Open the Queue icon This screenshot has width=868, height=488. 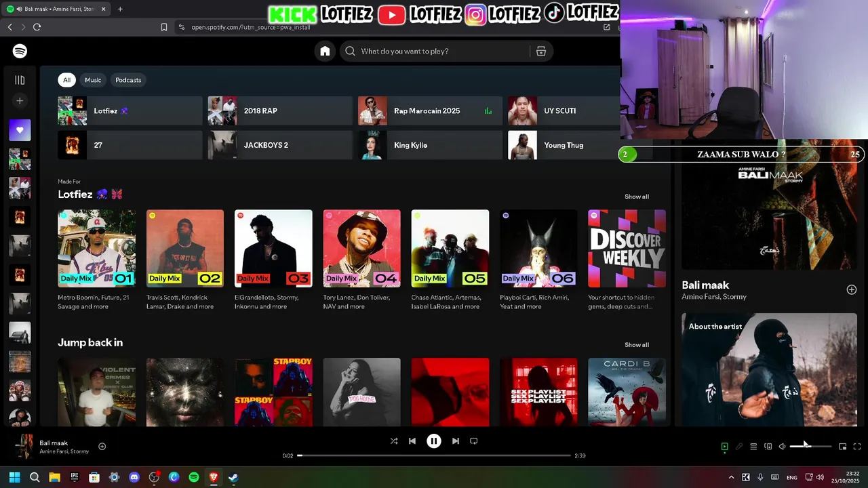[x=753, y=447]
